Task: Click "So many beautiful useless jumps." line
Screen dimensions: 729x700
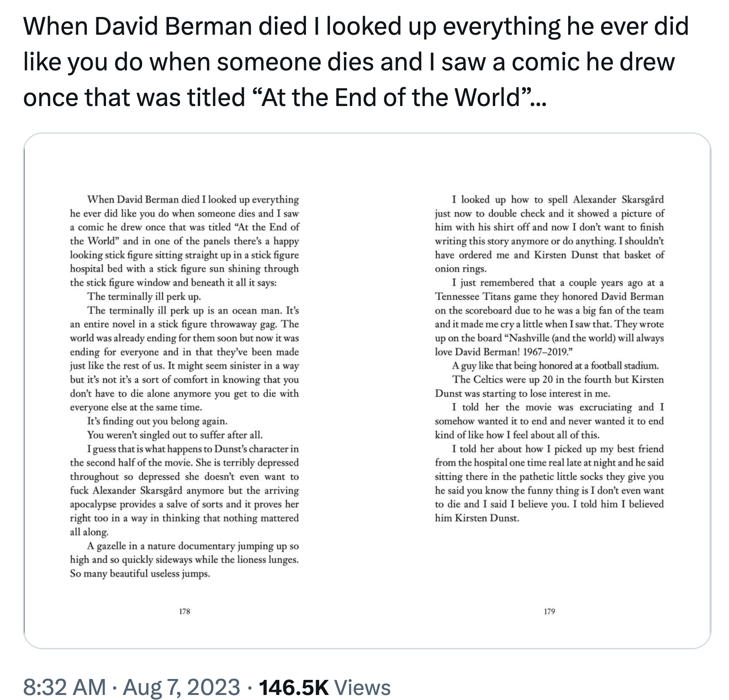Action: pyautogui.click(x=140, y=574)
